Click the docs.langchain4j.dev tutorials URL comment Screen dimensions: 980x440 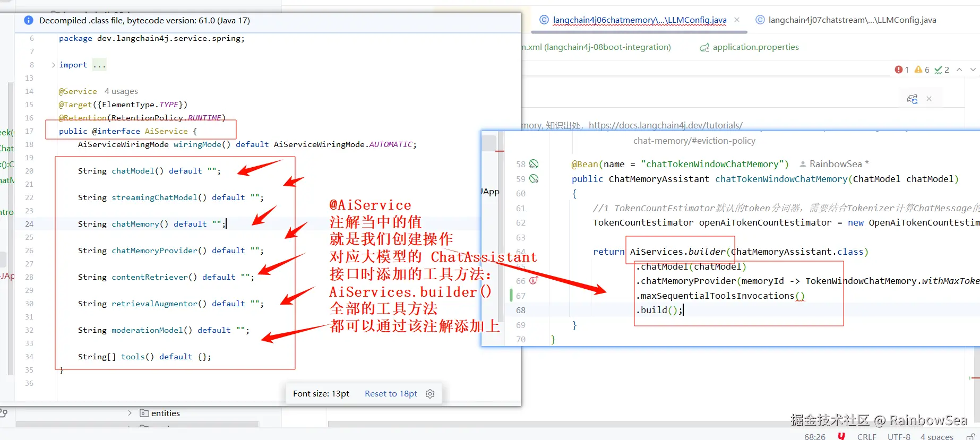coord(666,126)
